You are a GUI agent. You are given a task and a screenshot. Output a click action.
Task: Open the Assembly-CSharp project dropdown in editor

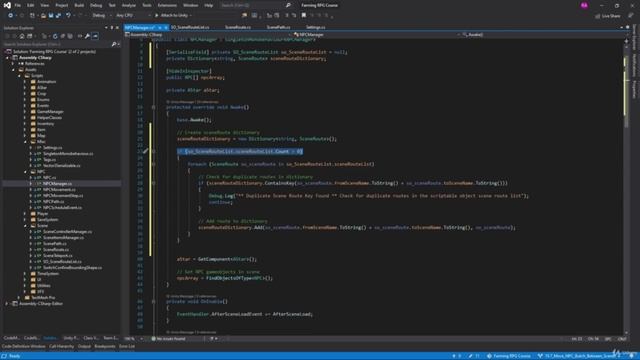tap(208, 35)
